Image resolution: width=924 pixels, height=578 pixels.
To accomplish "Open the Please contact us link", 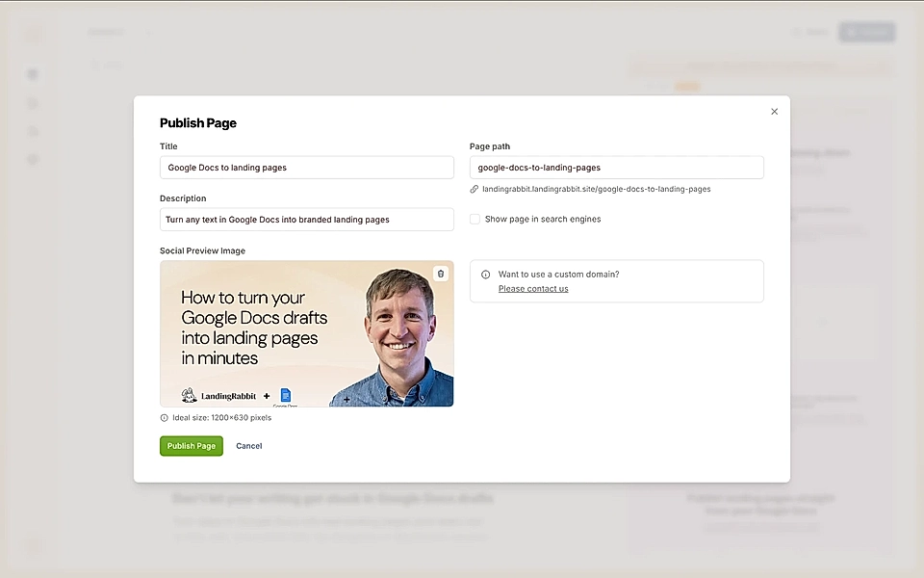I will coord(533,288).
